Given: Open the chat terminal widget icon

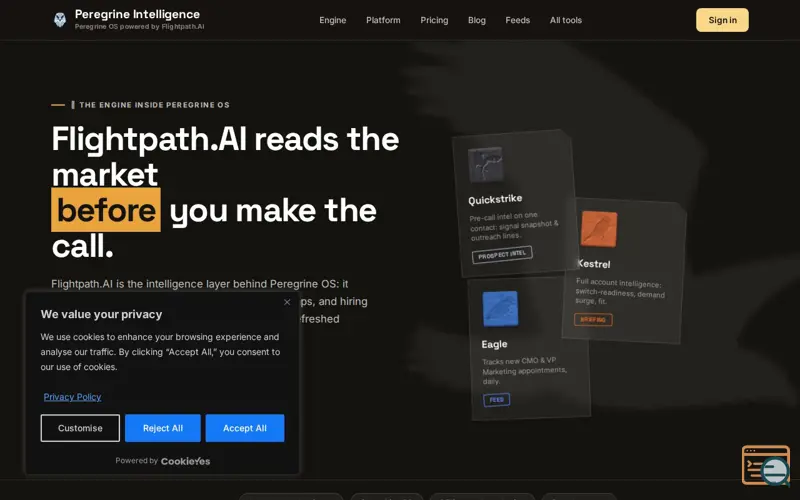Looking at the screenshot, I should (x=765, y=465).
